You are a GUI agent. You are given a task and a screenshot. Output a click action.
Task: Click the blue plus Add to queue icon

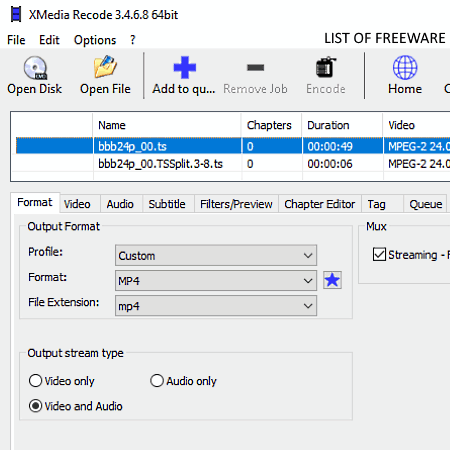click(185, 67)
